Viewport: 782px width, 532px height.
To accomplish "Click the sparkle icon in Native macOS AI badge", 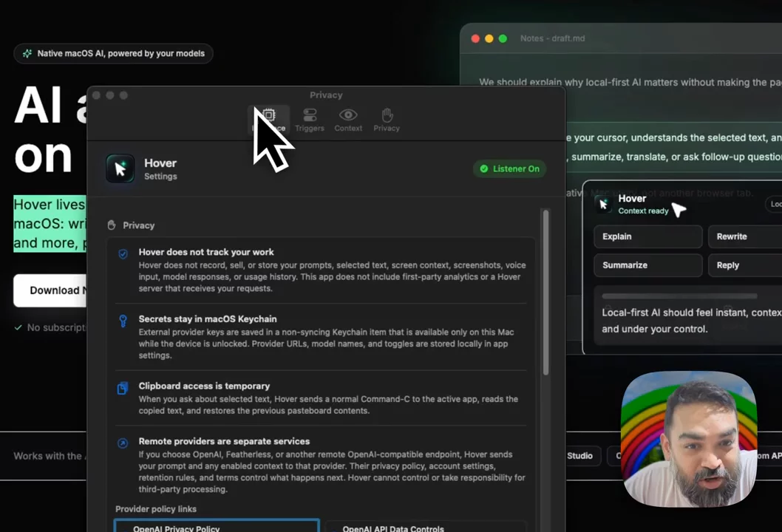I will coord(27,53).
